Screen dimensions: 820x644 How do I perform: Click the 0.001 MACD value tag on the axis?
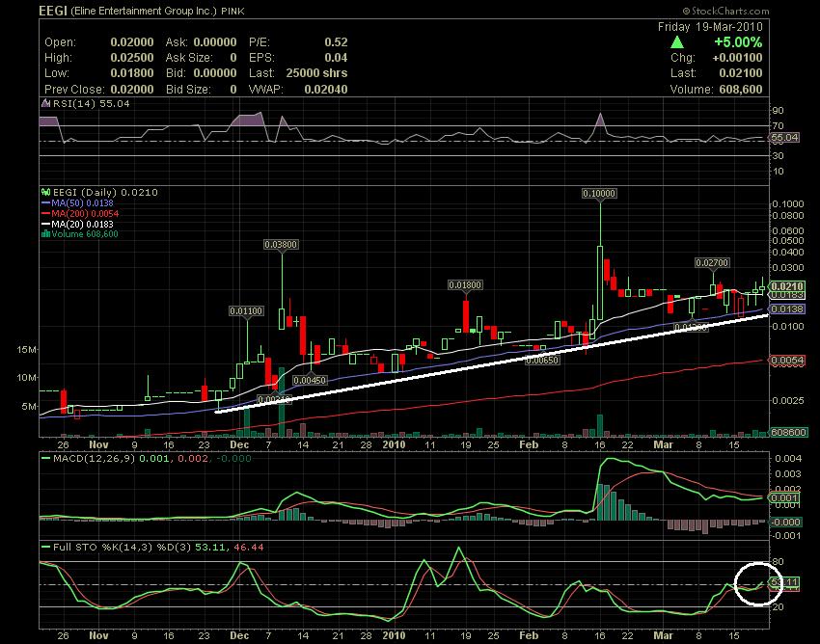pyautogui.click(x=785, y=498)
